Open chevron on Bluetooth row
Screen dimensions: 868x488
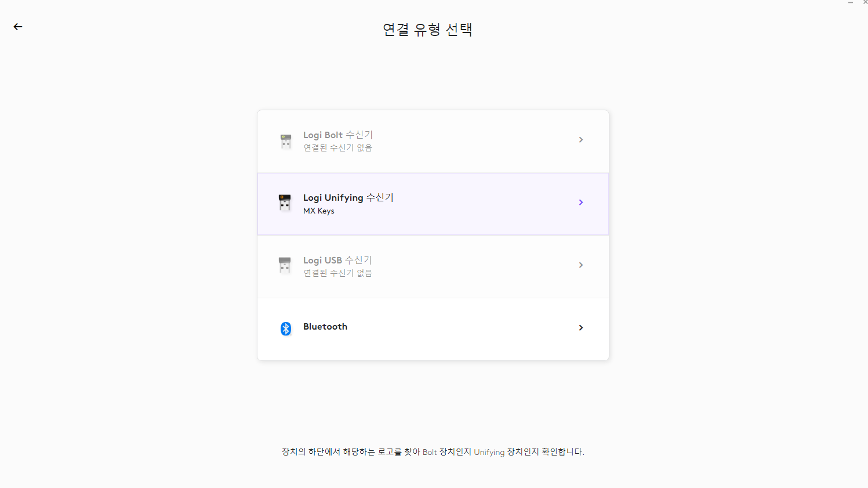point(581,328)
